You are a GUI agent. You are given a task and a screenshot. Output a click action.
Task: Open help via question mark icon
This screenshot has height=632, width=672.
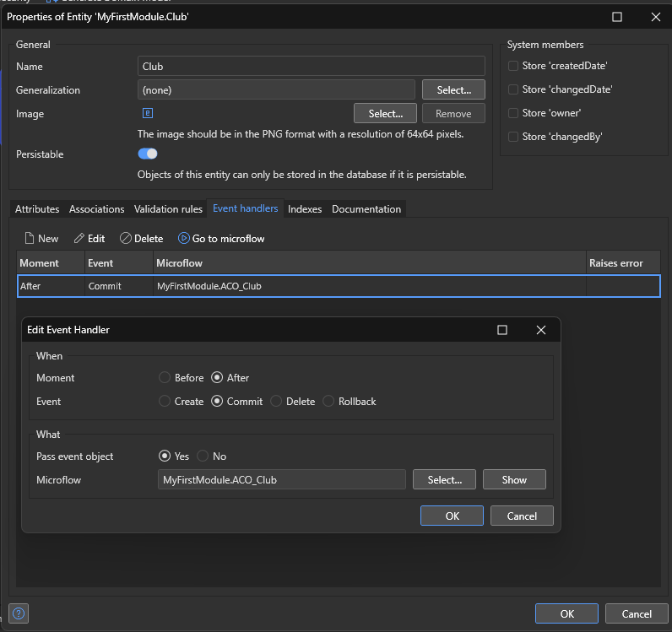[19, 613]
